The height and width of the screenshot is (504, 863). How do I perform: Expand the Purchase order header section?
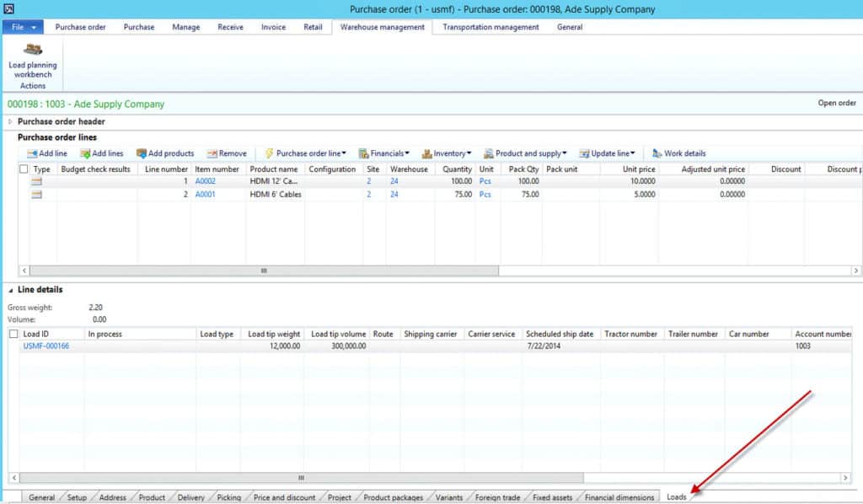(10, 121)
